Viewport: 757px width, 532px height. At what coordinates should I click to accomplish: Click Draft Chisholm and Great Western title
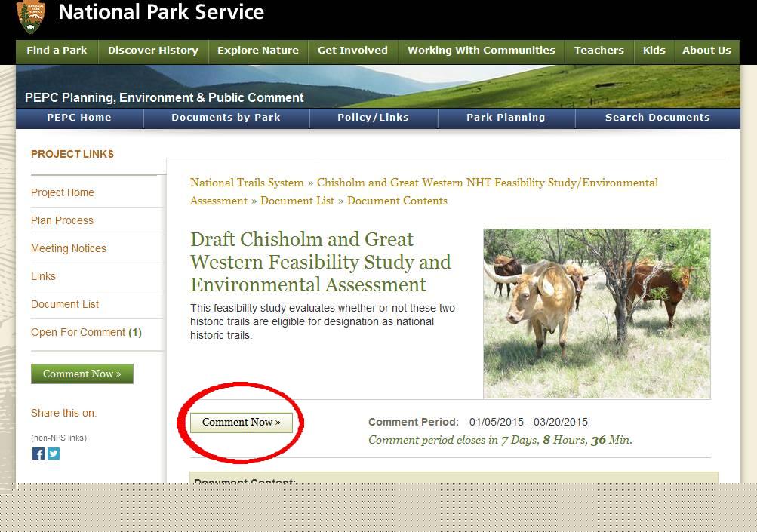click(x=320, y=262)
